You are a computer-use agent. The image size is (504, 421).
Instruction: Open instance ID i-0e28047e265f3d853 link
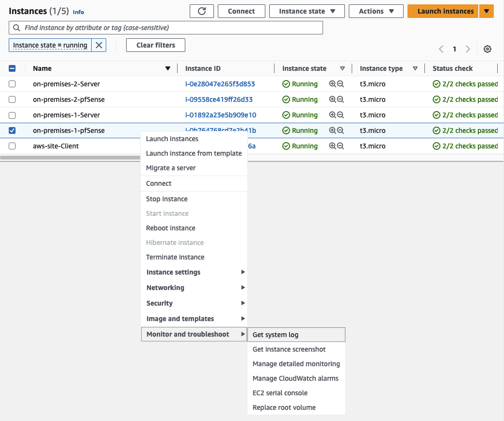[x=220, y=84]
